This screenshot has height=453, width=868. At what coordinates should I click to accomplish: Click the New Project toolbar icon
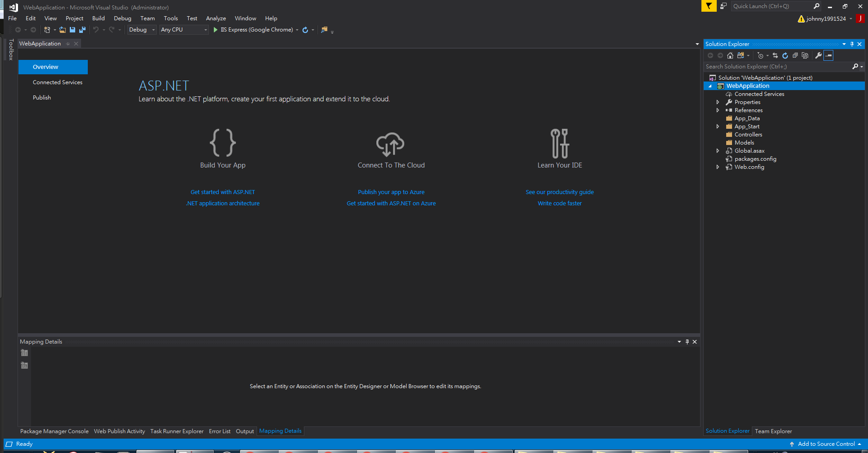point(47,30)
